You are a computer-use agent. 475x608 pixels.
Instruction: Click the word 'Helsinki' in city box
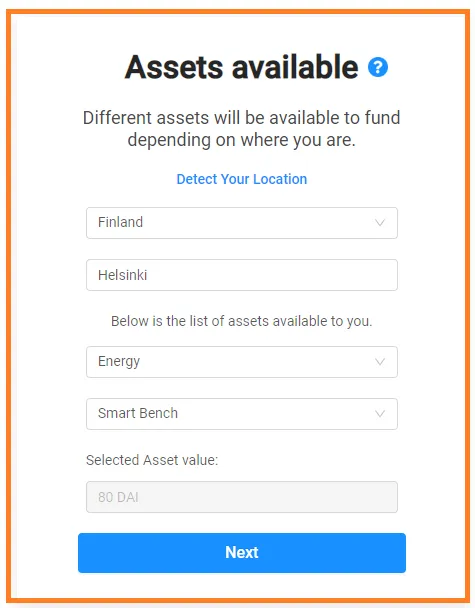pos(123,275)
